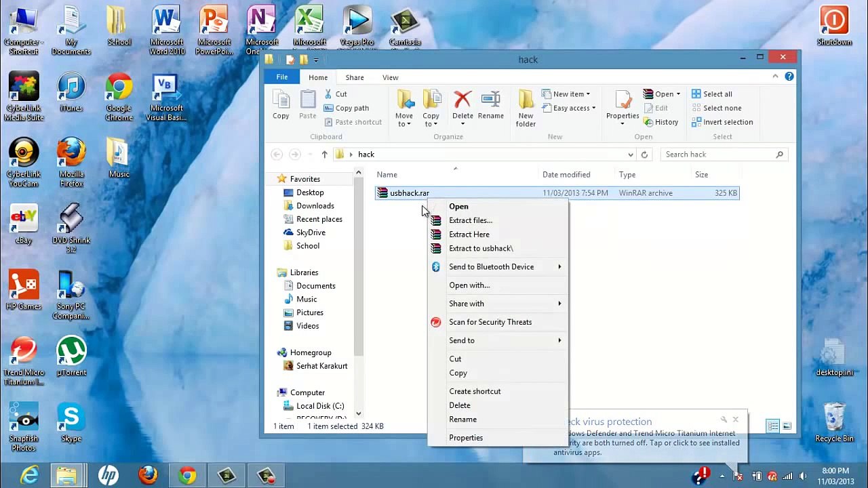Viewport: 868px width, 488px height.
Task: Choose Properties in the context menu
Action: click(x=497, y=438)
